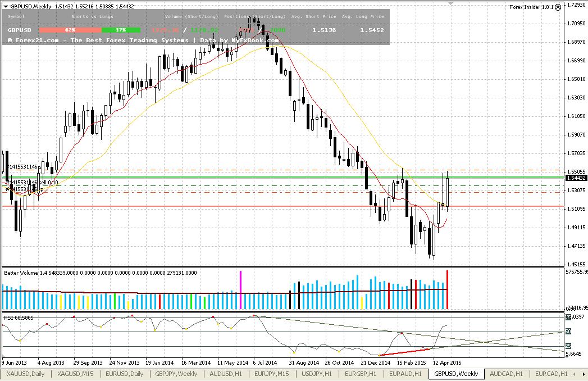Click the red 62% shorts bar
This screenshot has width=588, height=381.
70,30
